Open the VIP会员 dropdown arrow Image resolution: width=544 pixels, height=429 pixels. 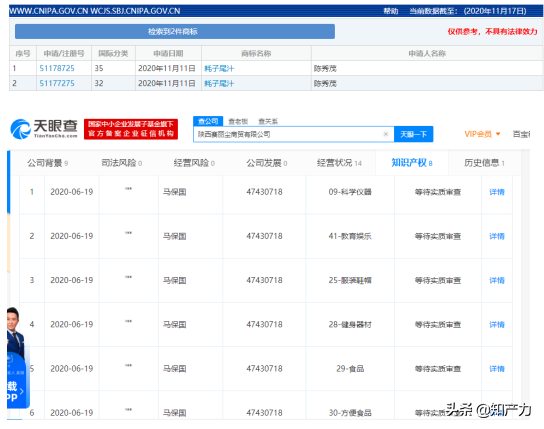498,134
